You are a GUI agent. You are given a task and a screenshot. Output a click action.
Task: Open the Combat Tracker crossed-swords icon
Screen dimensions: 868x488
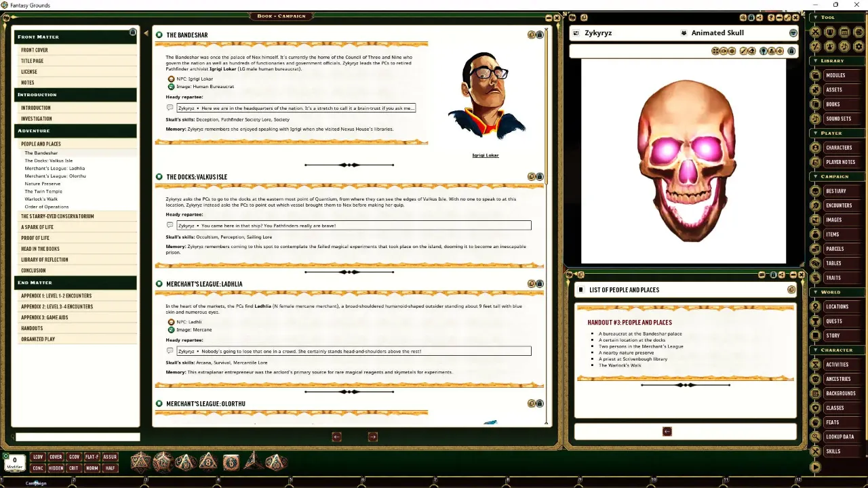[815, 32]
